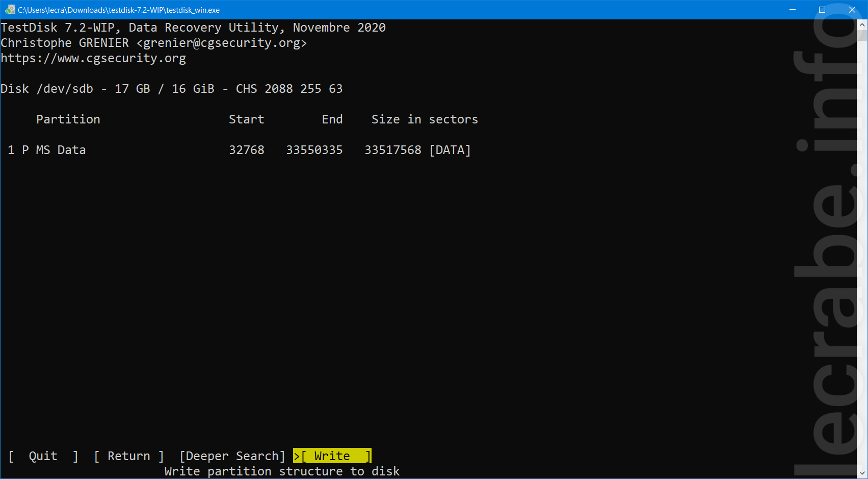Click the End column header
The width and height of the screenshot is (868, 479).
pos(332,119)
